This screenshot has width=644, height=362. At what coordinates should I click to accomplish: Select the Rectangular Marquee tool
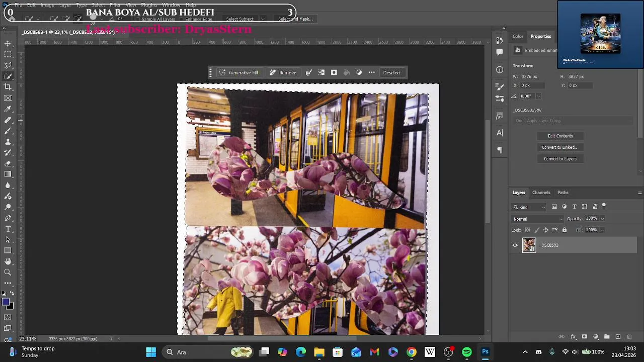coord(8,54)
